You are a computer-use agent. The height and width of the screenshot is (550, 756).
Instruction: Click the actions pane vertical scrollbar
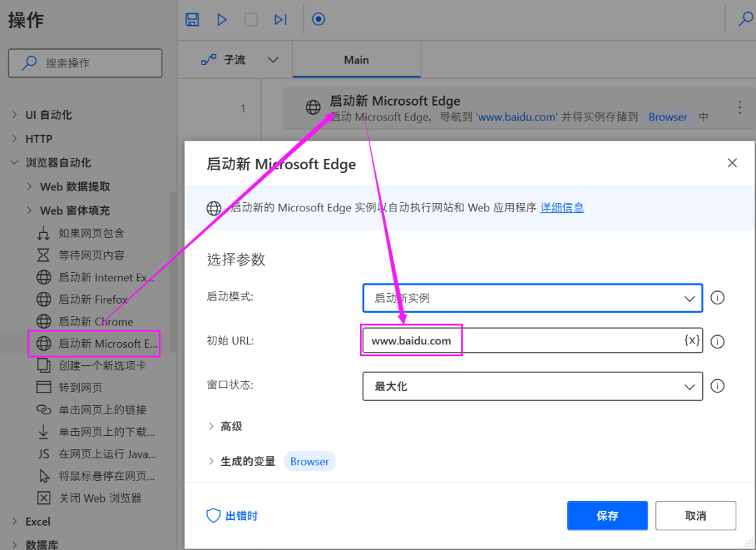point(173,272)
